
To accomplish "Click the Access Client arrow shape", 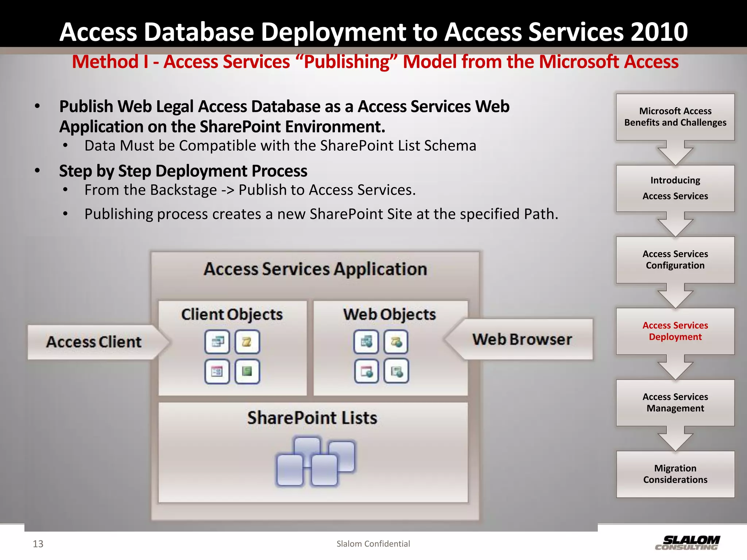I will [98, 342].
